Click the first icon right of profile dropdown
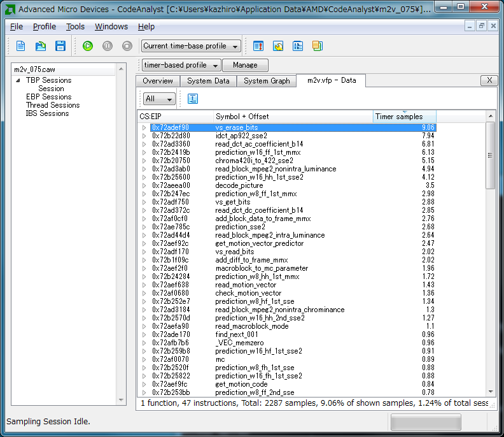The image size is (504, 437). [258, 46]
